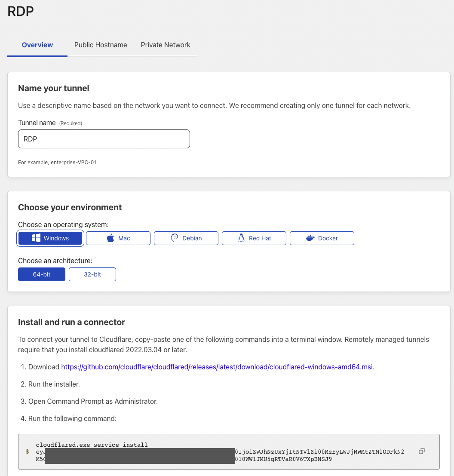Switch to the Public Hostname tab
The height and width of the screenshot is (476, 454).
101,45
